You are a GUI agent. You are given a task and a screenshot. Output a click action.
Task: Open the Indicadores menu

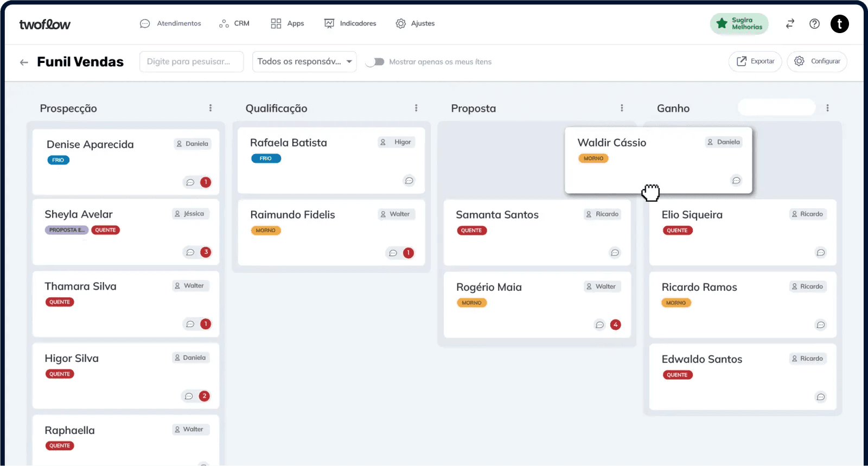[350, 23]
